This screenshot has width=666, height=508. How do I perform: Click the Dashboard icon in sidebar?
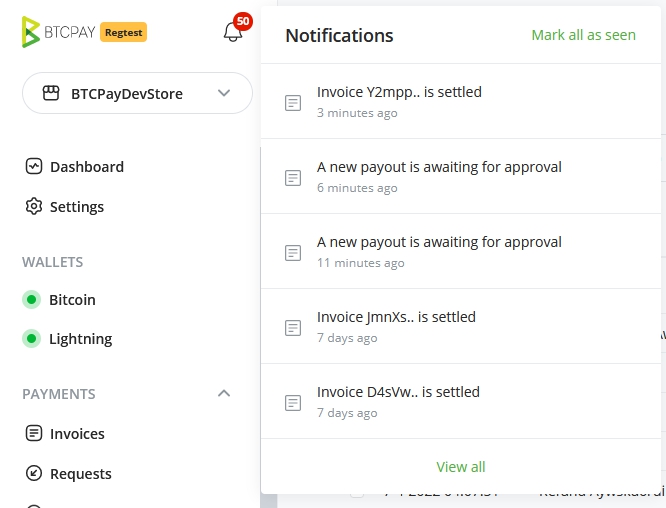(x=33, y=167)
